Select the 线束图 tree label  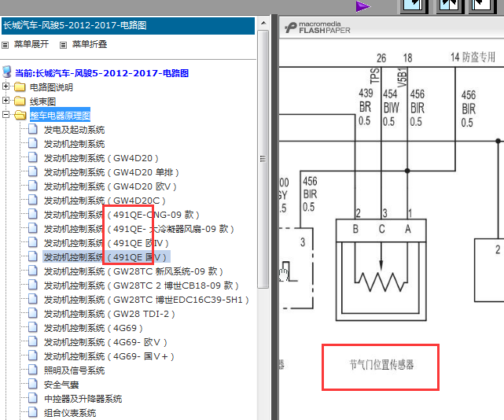point(42,101)
